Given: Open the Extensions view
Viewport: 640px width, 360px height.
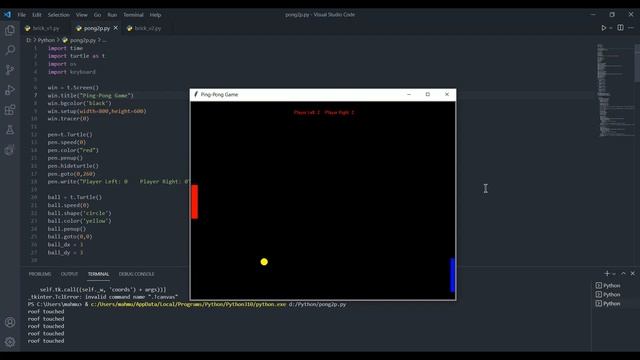Looking at the screenshot, I should click(10, 110).
